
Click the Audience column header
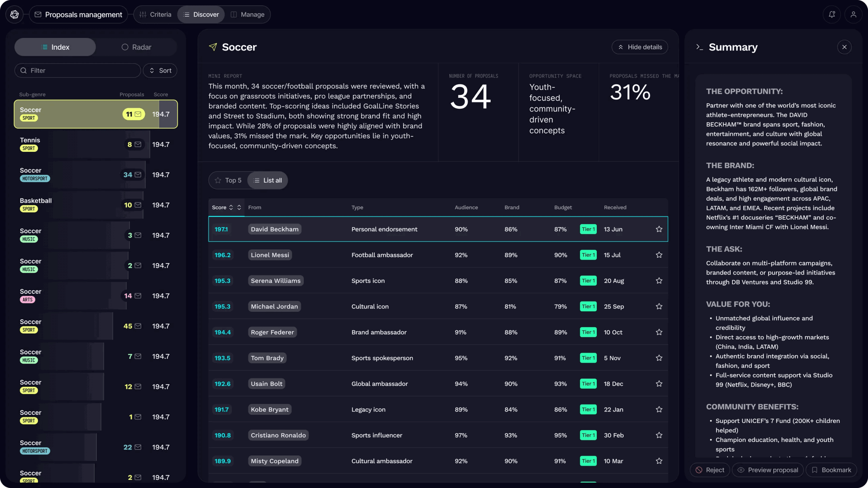466,208
